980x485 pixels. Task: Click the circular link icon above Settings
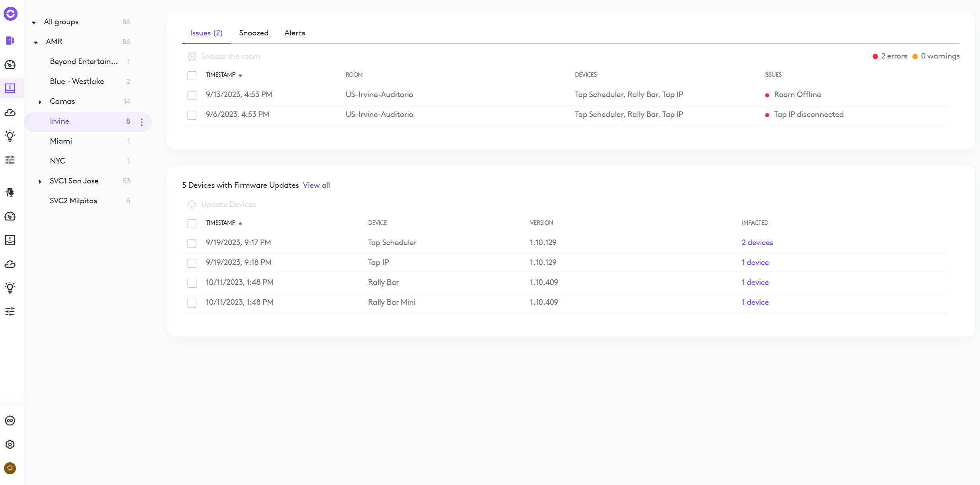coord(10,421)
